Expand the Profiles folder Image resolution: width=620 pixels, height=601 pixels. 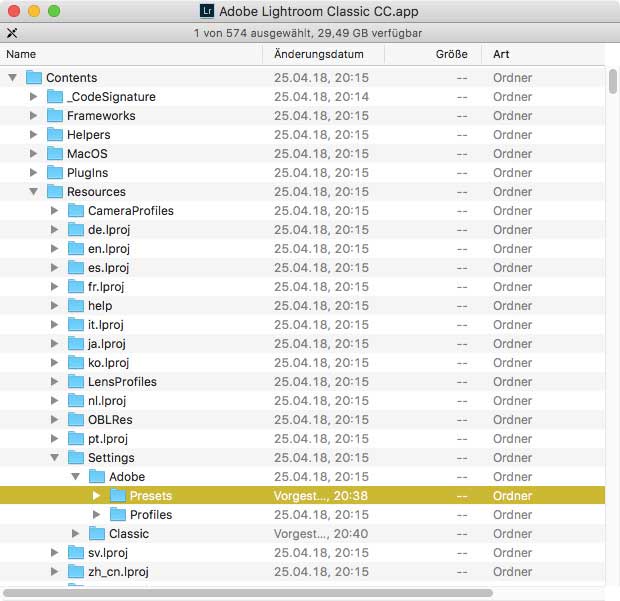pos(96,514)
